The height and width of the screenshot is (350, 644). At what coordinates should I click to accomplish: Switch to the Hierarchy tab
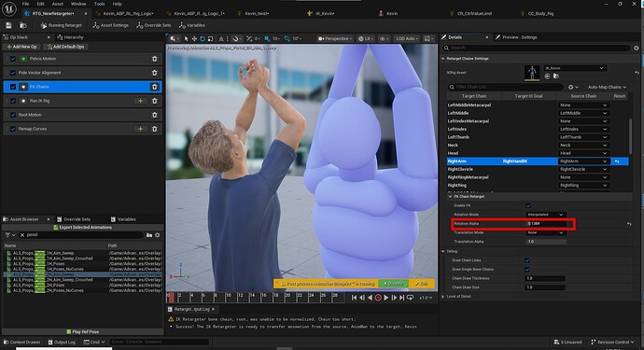click(x=71, y=37)
